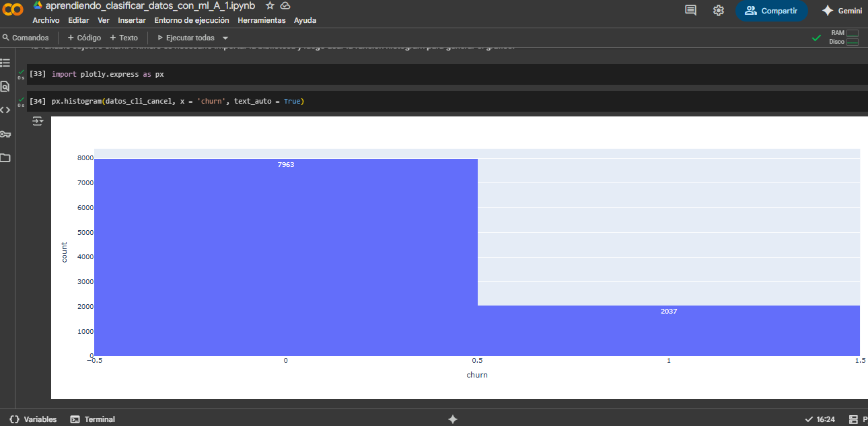The height and width of the screenshot is (426, 868).
Task: Click the cloud saved status icon
Action: (285, 5)
